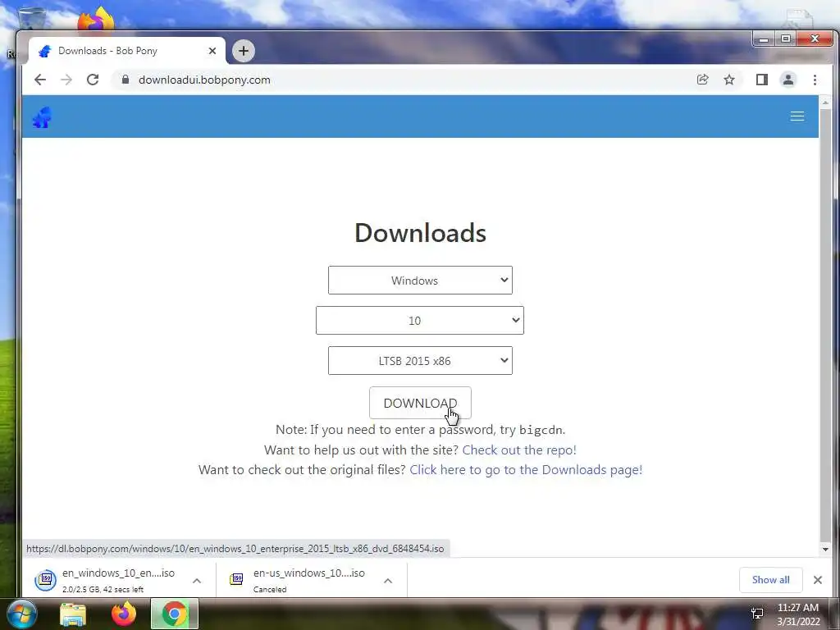Viewport: 840px width, 630px height.
Task: Click the share this page icon
Action: click(702, 80)
